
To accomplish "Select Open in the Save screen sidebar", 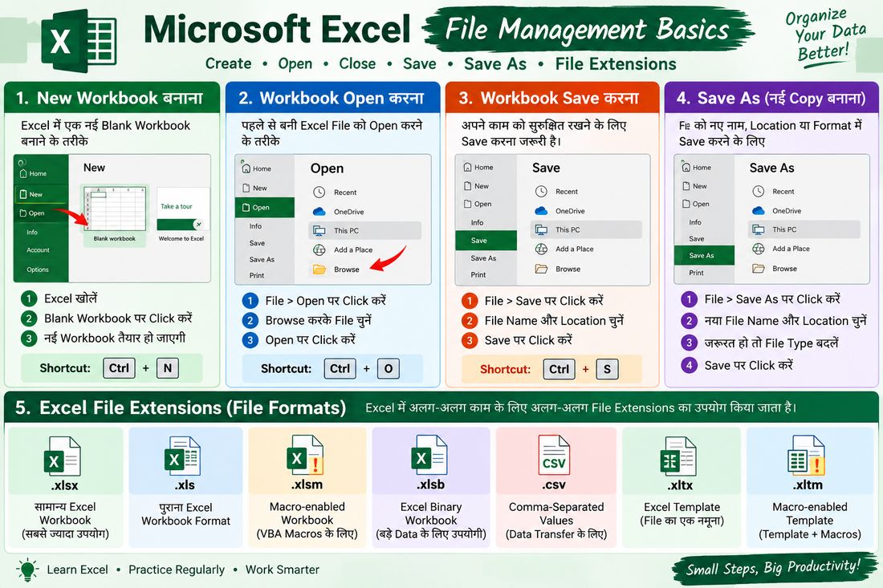I will tap(478, 205).
